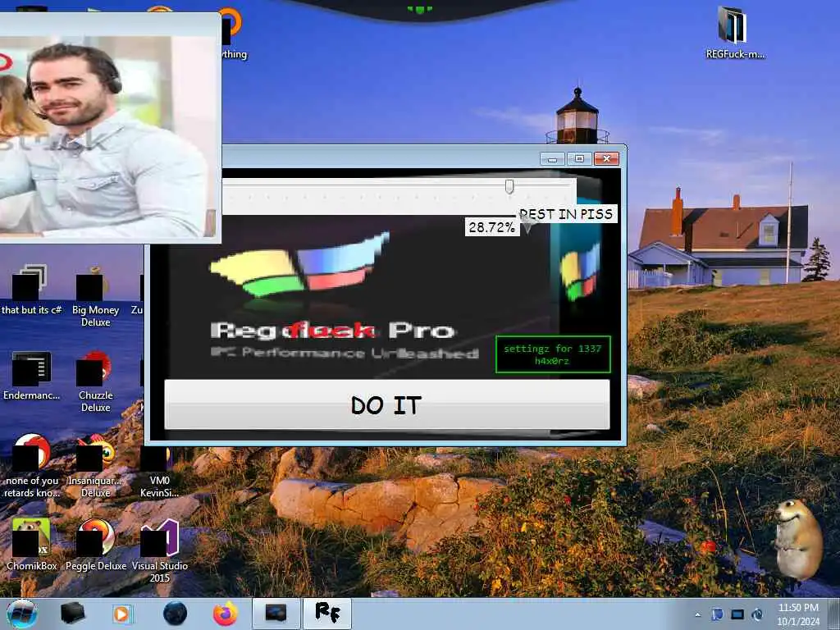The height and width of the screenshot is (630, 840).
Task: Click the orange-ring desktop icon labelled '...thing'
Action: 231,32
